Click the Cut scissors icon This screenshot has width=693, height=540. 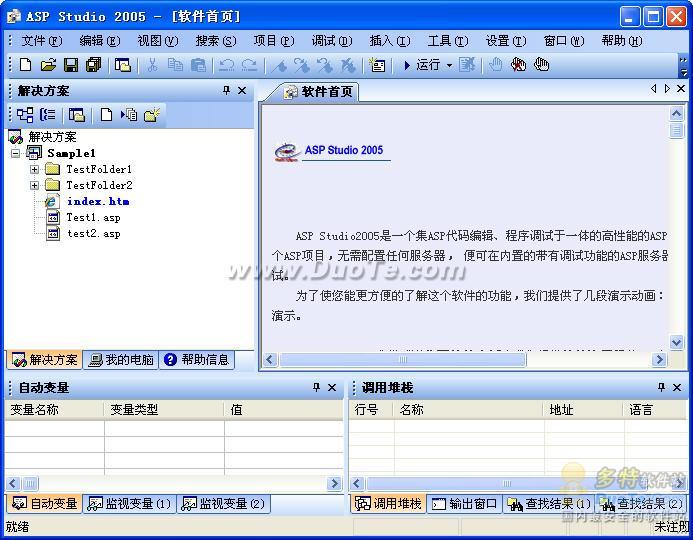[152, 65]
